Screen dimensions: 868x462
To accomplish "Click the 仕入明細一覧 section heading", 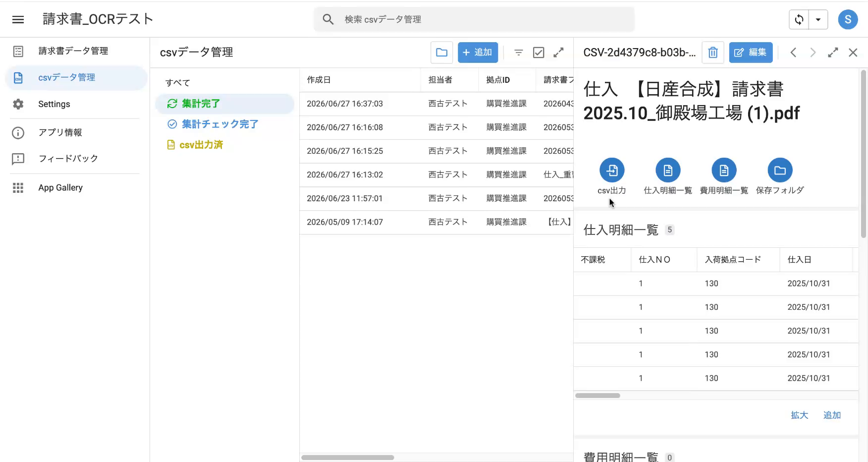I will tap(621, 230).
